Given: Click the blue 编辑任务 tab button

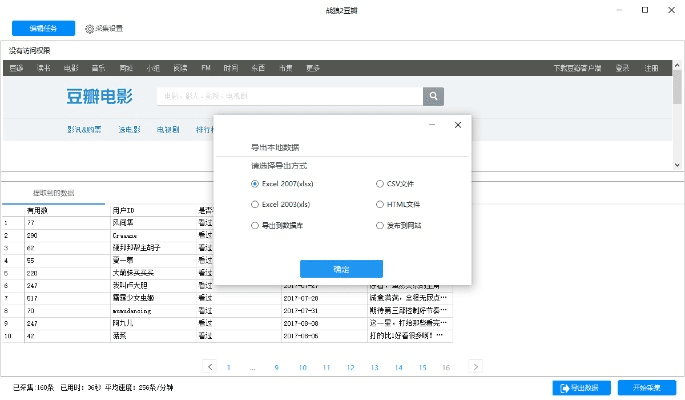Looking at the screenshot, I should 43,28.
